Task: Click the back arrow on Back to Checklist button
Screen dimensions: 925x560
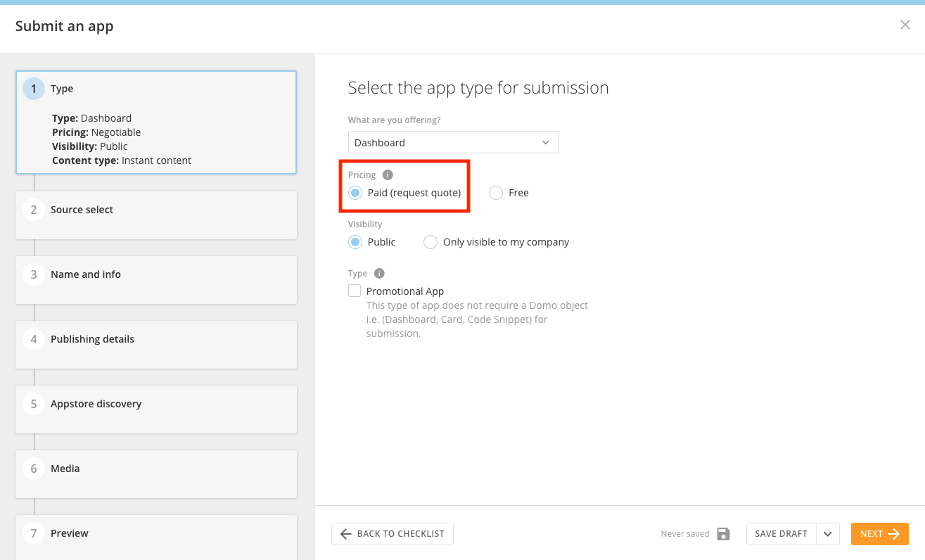Action: pyautogui.click(x=345, y=534)
